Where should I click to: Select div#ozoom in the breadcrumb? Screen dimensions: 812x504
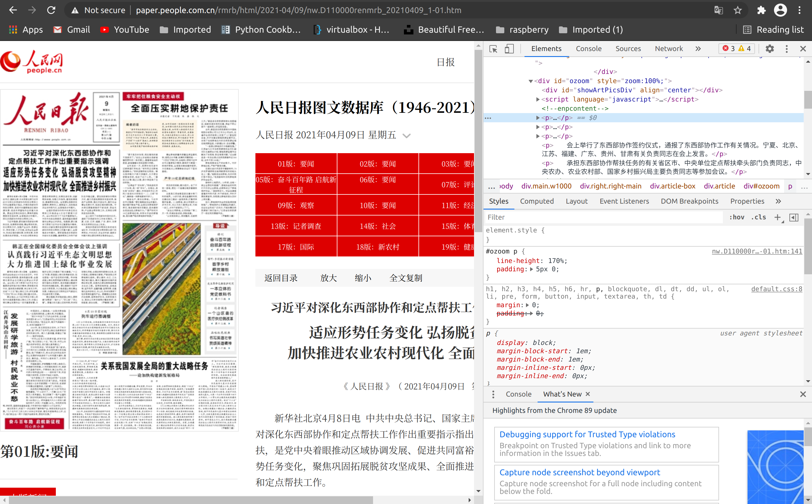[761, 186]
